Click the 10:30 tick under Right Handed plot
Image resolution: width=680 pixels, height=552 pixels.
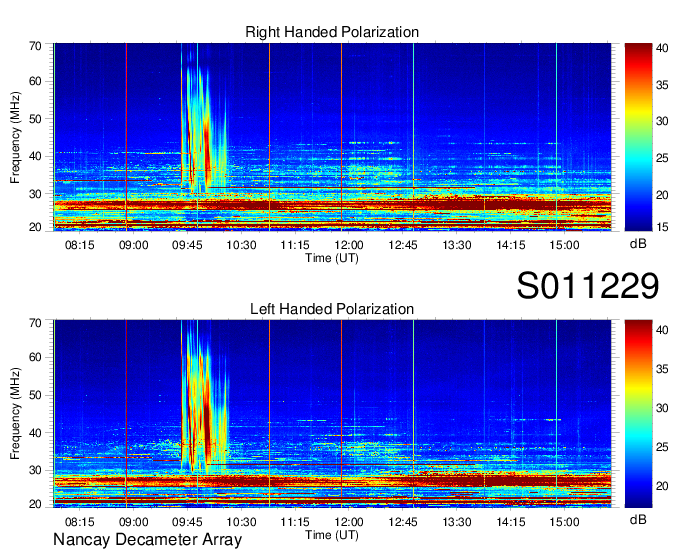click(241, 245)
